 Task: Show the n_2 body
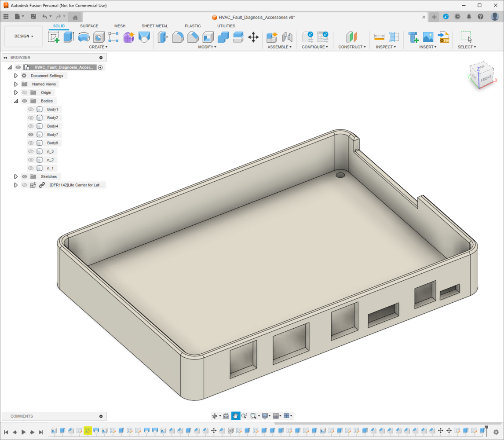point(31,160)
